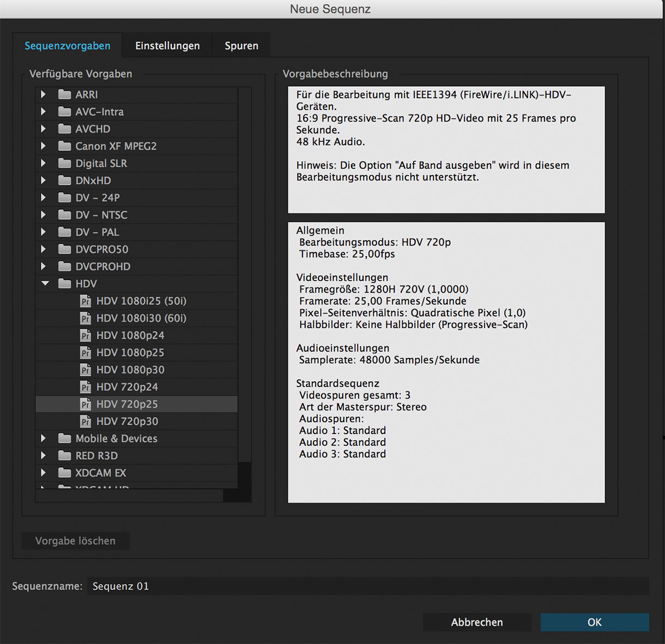Click the HDV 1080i30 (60i) preset icon

[86, 318]
